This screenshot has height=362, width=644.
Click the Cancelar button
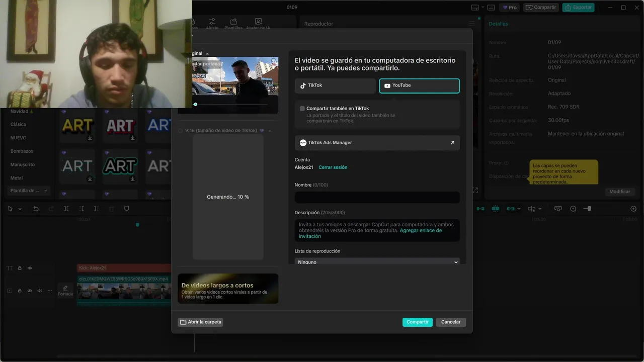click(x=451, y=322)
